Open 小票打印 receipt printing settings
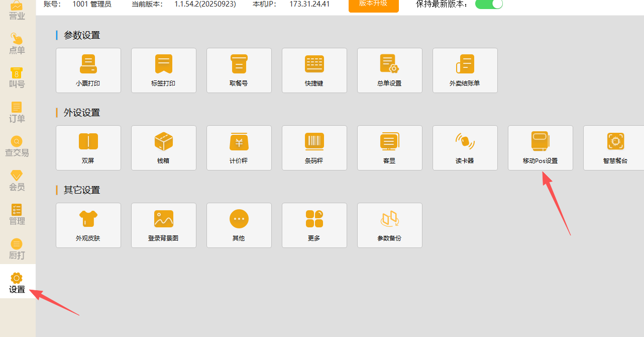The width and height of the screenshot is (644, 337). (x=88, y=70)
